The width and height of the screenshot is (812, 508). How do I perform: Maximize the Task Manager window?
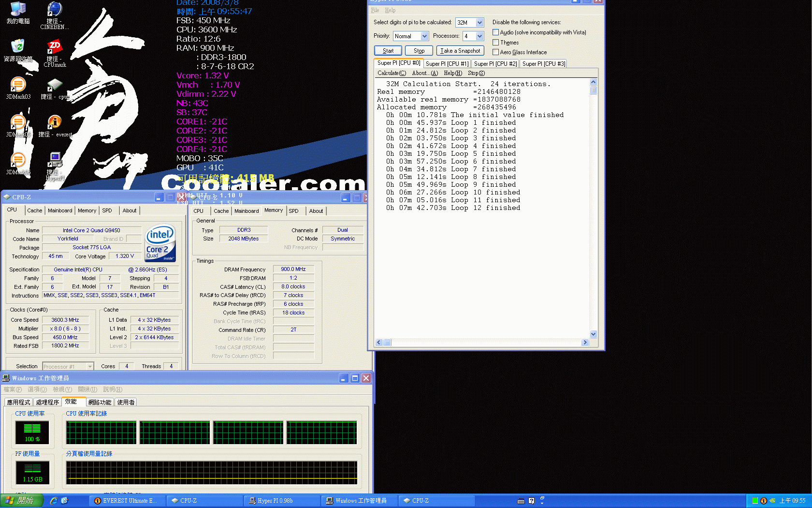pyautogui.click(x=355, y=378)
